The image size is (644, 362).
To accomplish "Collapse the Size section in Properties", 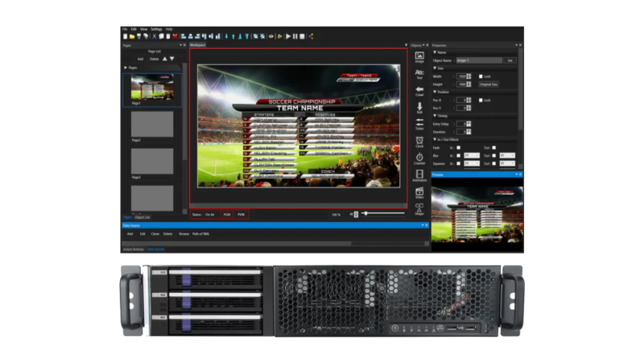I will [435, 68].
